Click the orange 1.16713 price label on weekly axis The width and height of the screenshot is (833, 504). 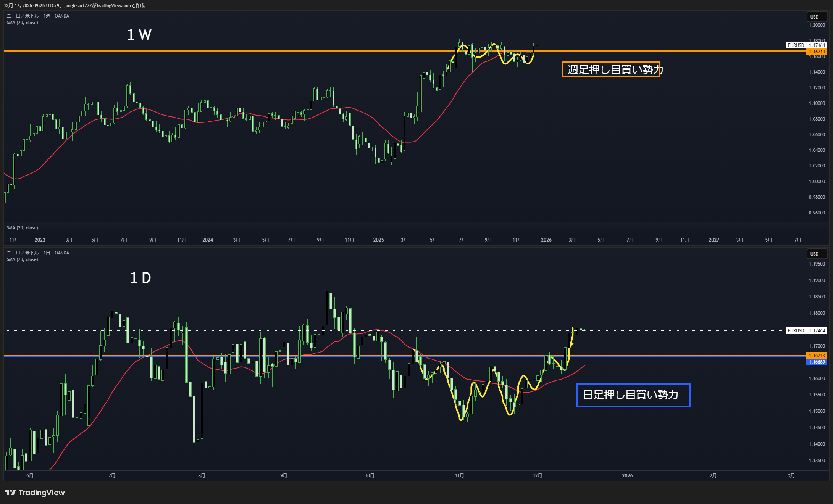coord(817,52)
